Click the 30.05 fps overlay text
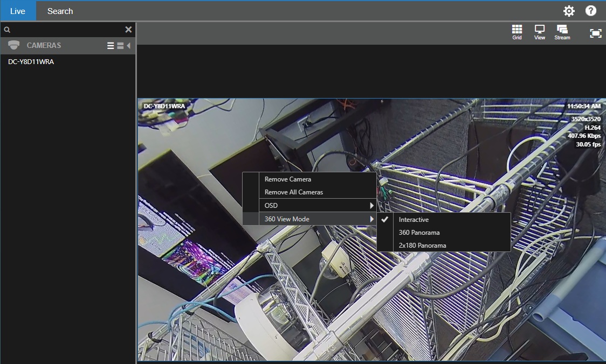The height and width of the screenshot is (364, 606). point(588,144)
